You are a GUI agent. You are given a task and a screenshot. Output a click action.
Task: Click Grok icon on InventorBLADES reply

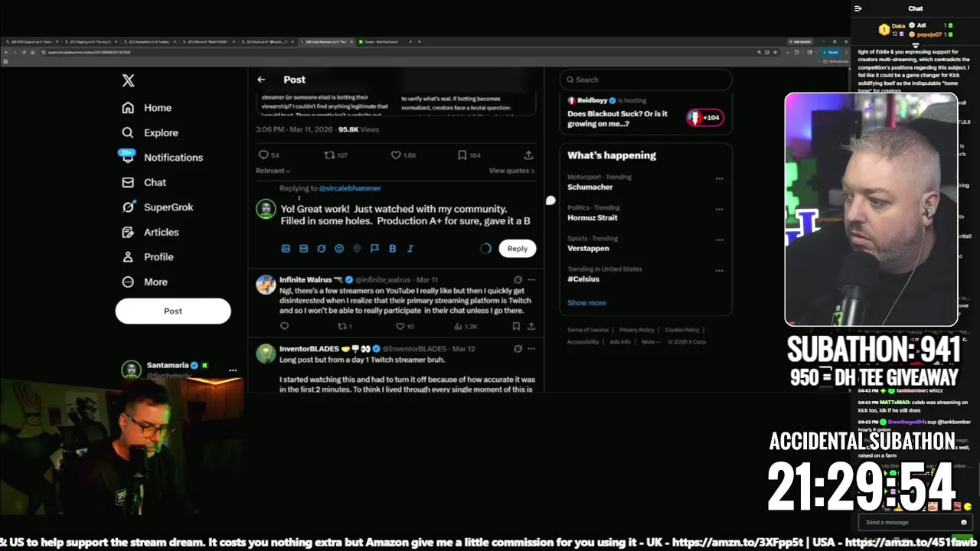coord(518,349)
